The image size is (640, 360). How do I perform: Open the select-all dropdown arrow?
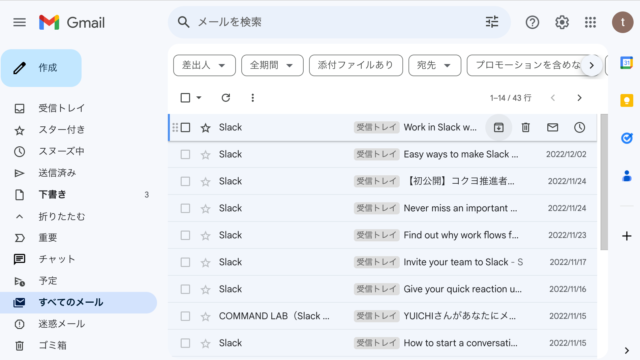tap(199, 98)
